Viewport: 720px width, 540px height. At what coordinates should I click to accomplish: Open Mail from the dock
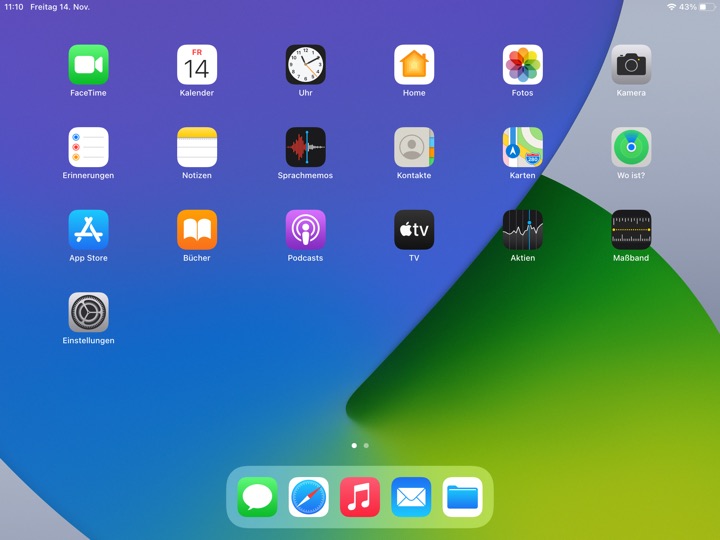coord(411,497)
